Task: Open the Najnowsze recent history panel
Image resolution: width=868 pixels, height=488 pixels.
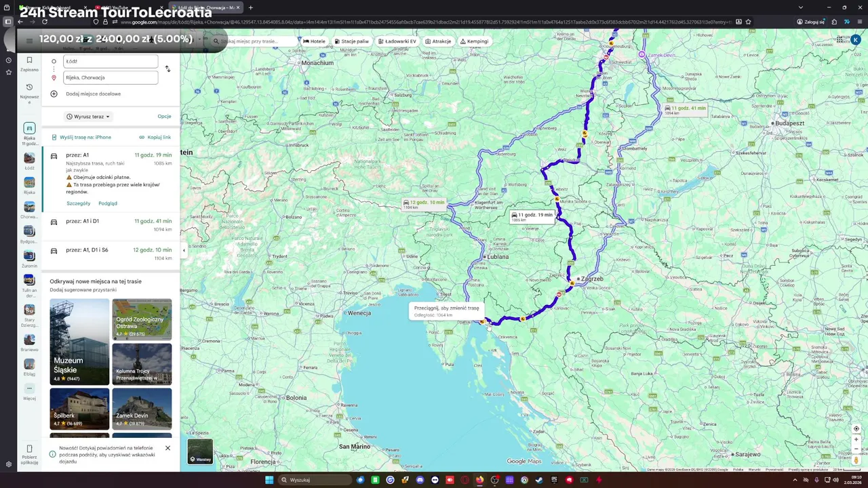Action: (x=29, y=93)
